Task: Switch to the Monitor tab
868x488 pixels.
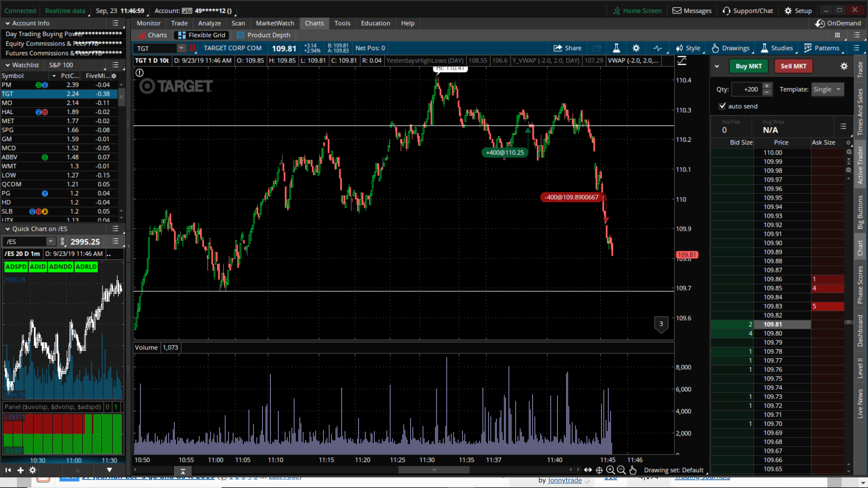Action: tap(149, 23)
